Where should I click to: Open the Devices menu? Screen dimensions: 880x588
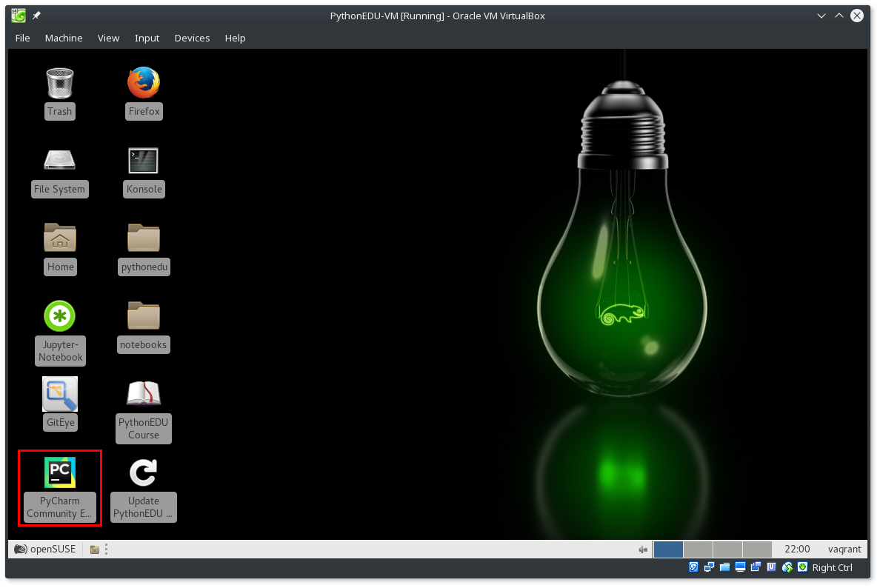(x=192, y=39)
